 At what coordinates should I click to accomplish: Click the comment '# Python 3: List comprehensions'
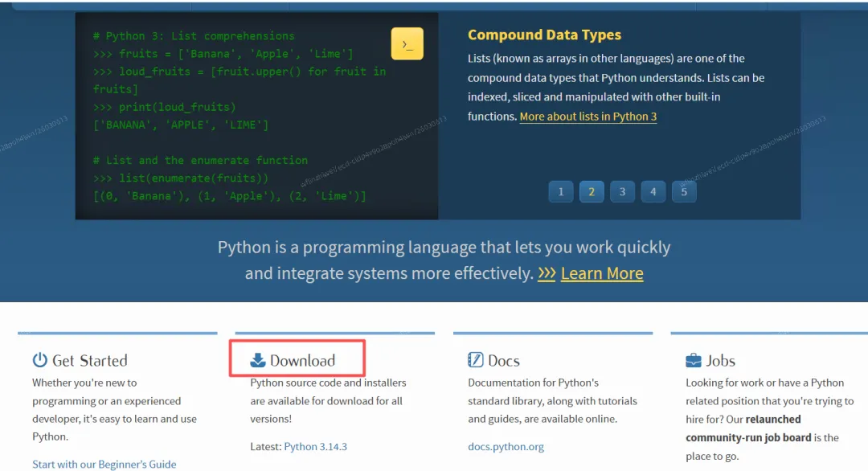[194, 36]
